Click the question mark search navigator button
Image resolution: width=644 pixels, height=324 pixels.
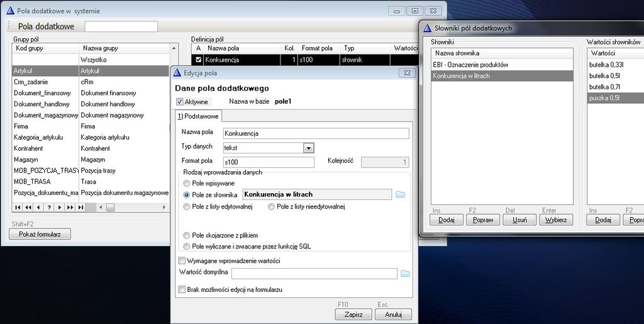pos(49,208)
